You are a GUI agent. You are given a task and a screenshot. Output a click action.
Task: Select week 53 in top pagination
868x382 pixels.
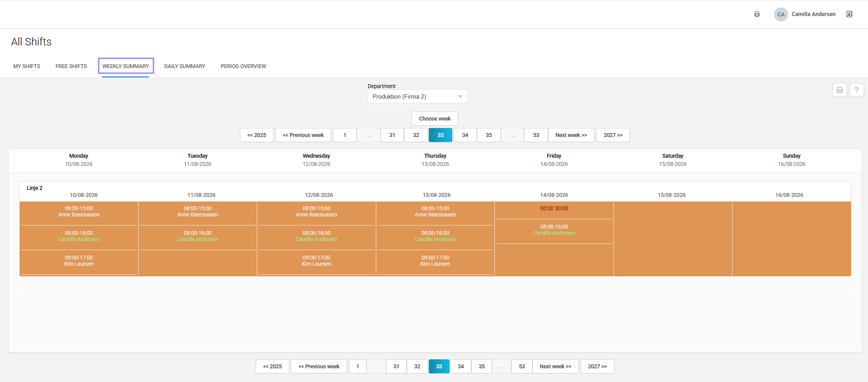click(x=536, y=135)
